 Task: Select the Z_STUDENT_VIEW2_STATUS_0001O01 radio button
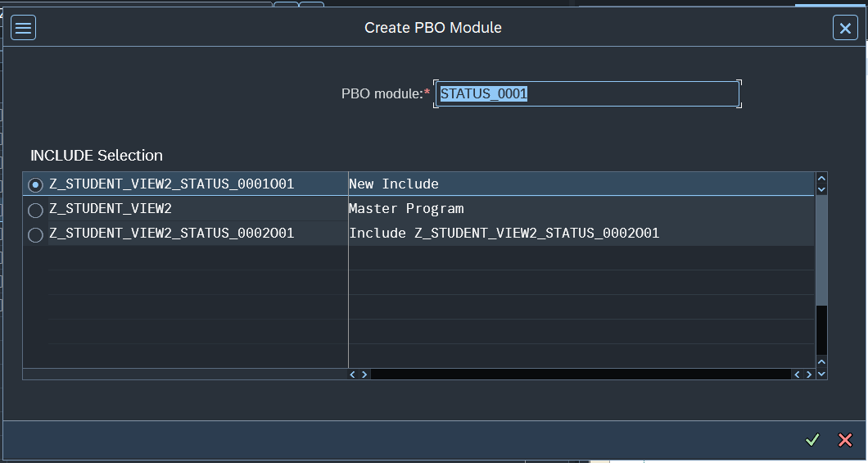click(35, 184)
